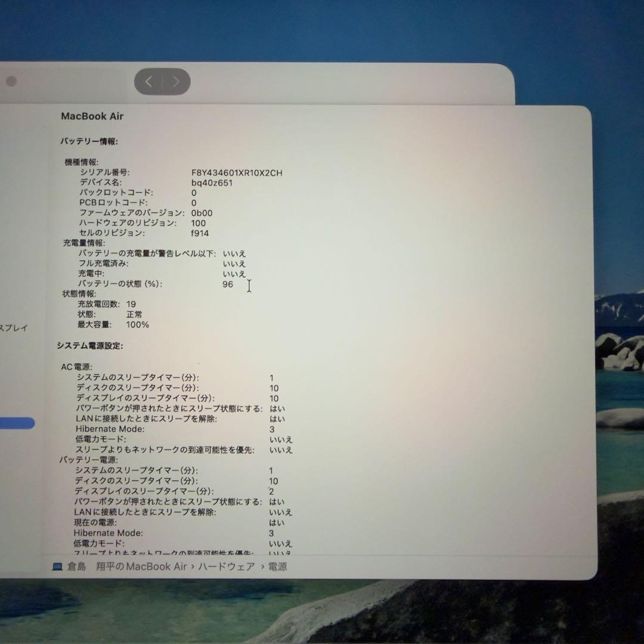This screenshot has width=644, height=644.
Task: Click the condition value 正常
Action: tap(134, 315)
